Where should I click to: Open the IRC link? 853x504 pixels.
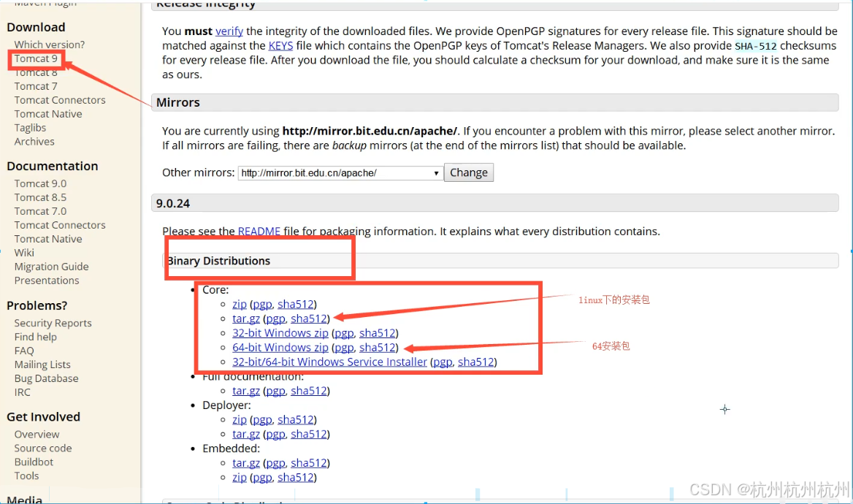coord(23,392)
